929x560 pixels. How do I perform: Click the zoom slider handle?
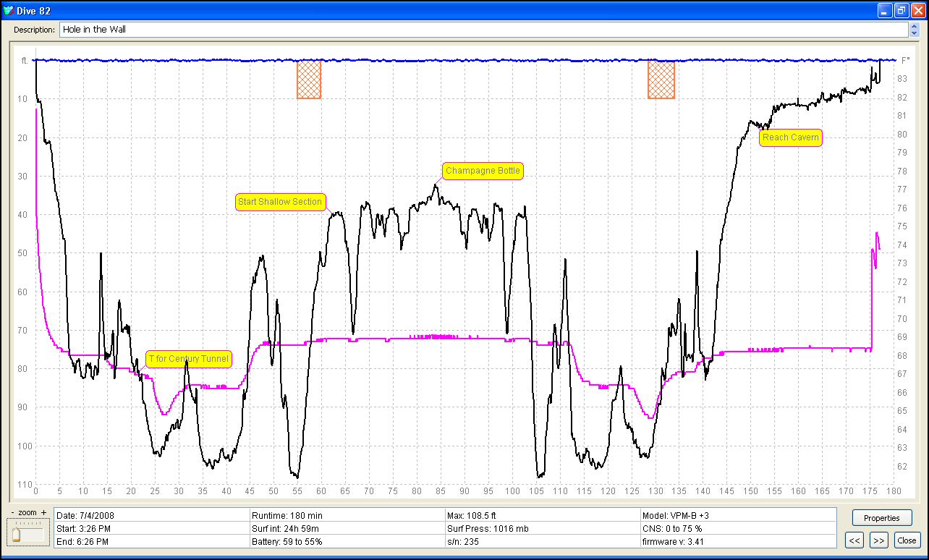point(16,534)
